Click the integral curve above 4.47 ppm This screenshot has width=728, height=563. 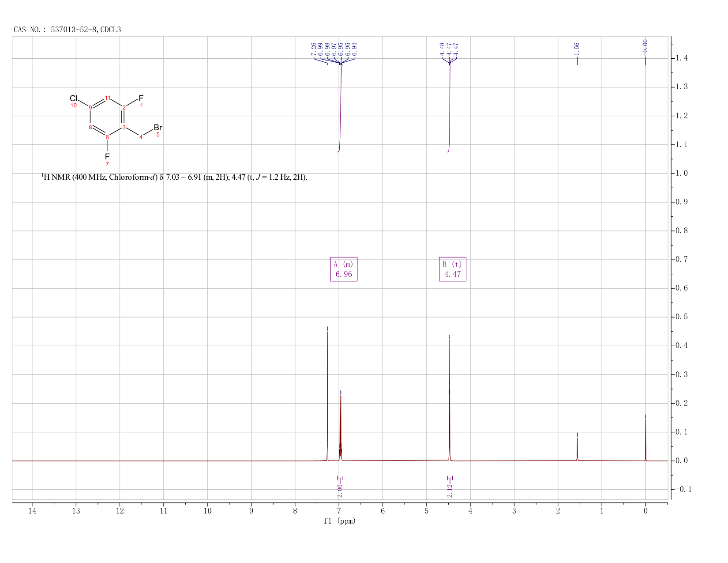click(x=450, y=106)
